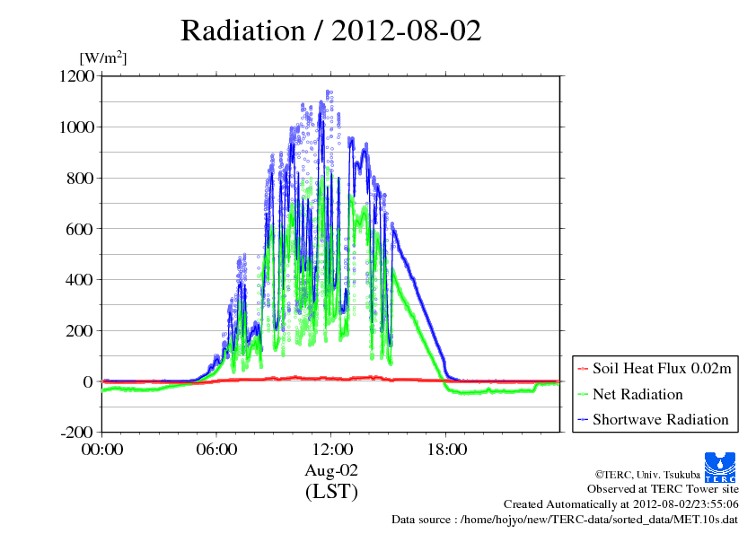Click 'Observed at TERC Tower site' text
The image size is (756, 534).
[663, 489]
